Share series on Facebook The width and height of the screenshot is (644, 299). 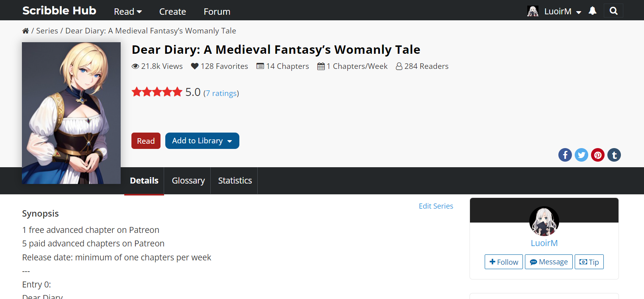[x=565, y=155]
